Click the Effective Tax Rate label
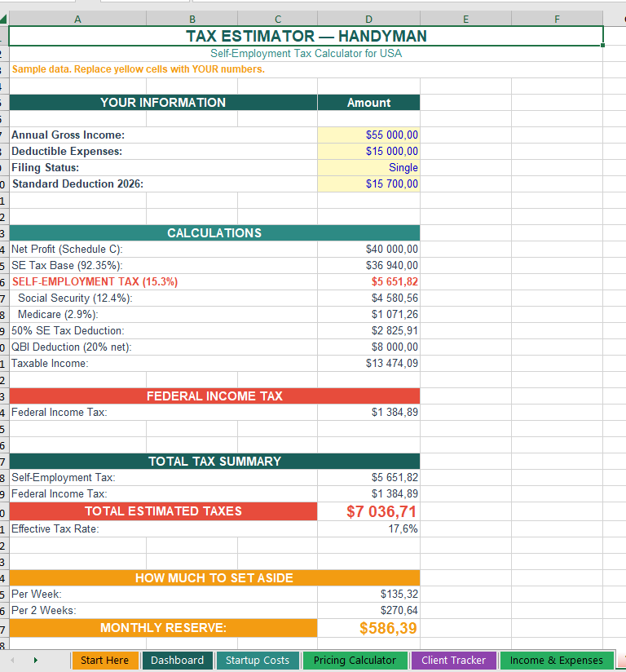Viewport: 626px width, 672px height. coord(55,528)
